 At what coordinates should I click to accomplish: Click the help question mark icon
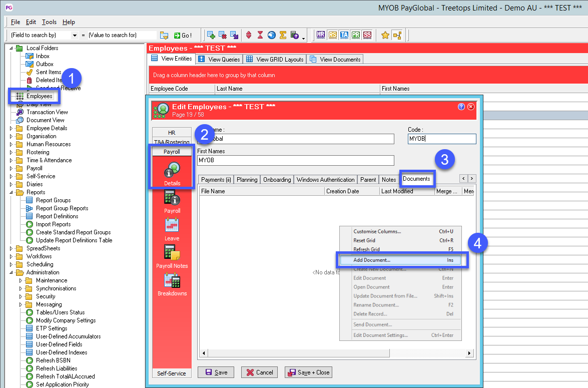pyautogui.click(x=461, y=107)
